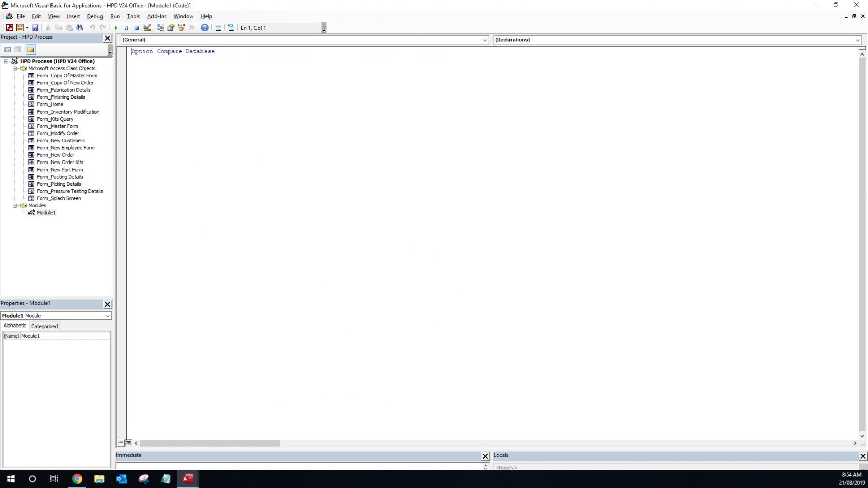
Task: Open Find with the binoculars icon
Action: (x=79, y=28)
